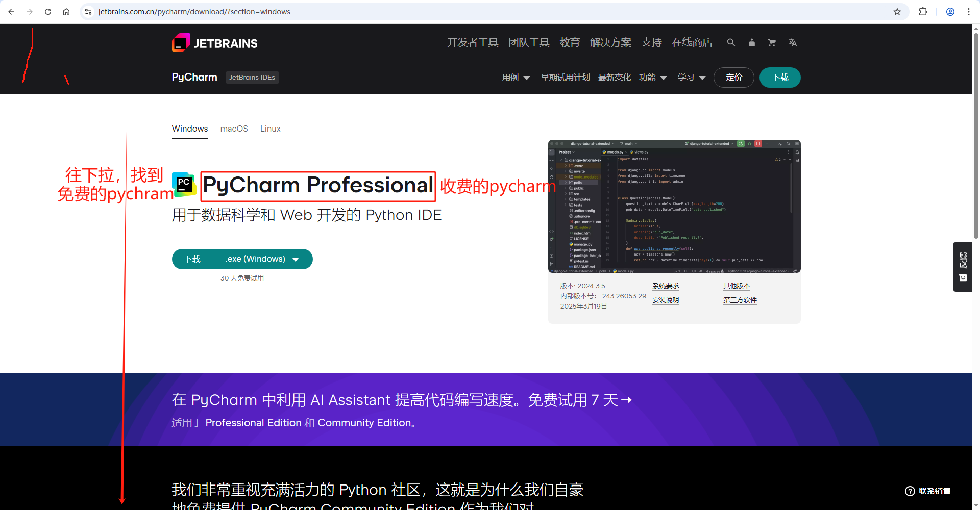Open 开发者工具 menu
The height and width of the screenshot is (510, 980).
(473, 42)
